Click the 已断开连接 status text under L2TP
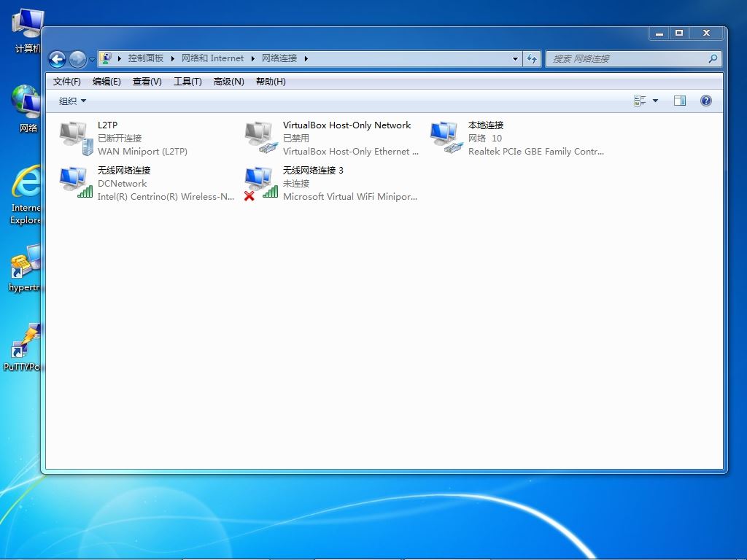This screenshot has height=560, width=747. [x=120, y=138]
